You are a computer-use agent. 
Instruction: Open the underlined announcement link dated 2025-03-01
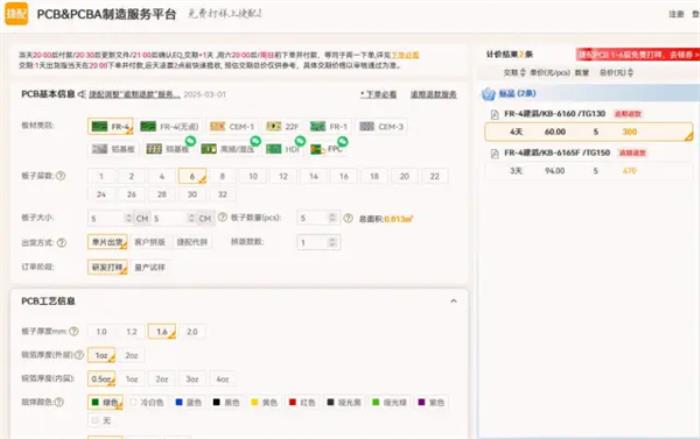[x=134, y=94]
